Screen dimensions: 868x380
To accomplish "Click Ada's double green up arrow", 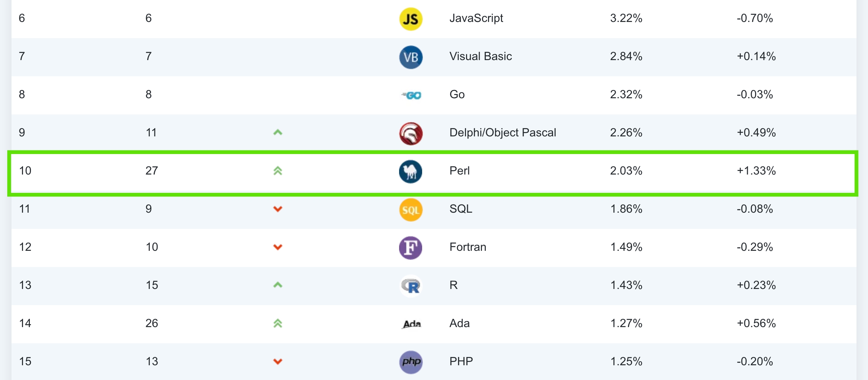I will 277,324.
